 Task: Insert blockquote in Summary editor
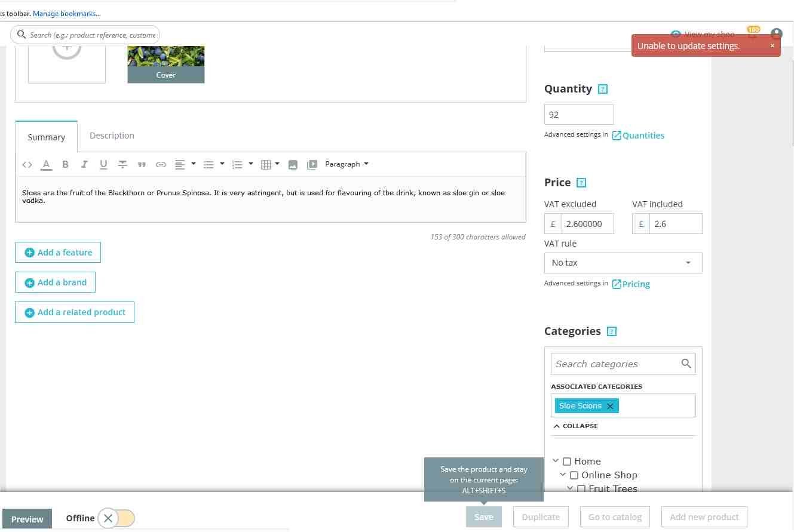coord(142,165)
